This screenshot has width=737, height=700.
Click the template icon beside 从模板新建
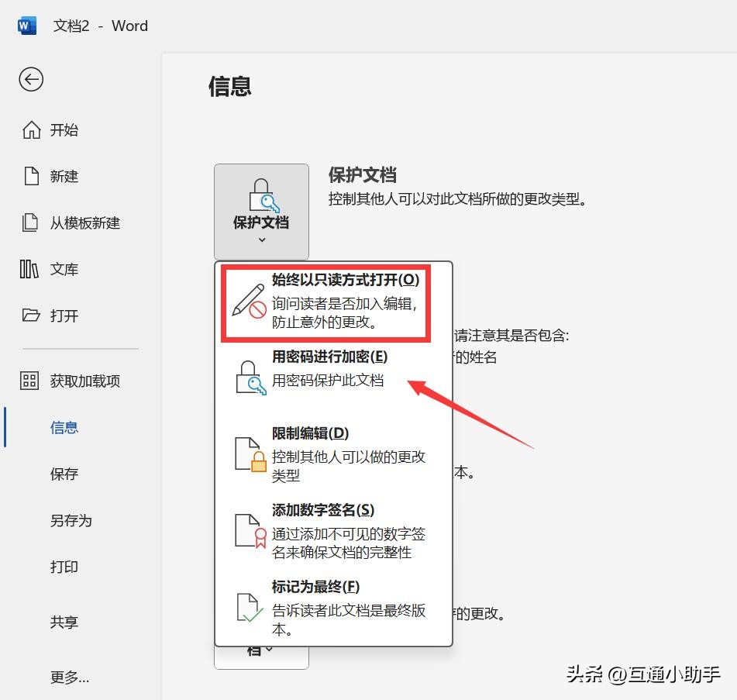[30, 222]
